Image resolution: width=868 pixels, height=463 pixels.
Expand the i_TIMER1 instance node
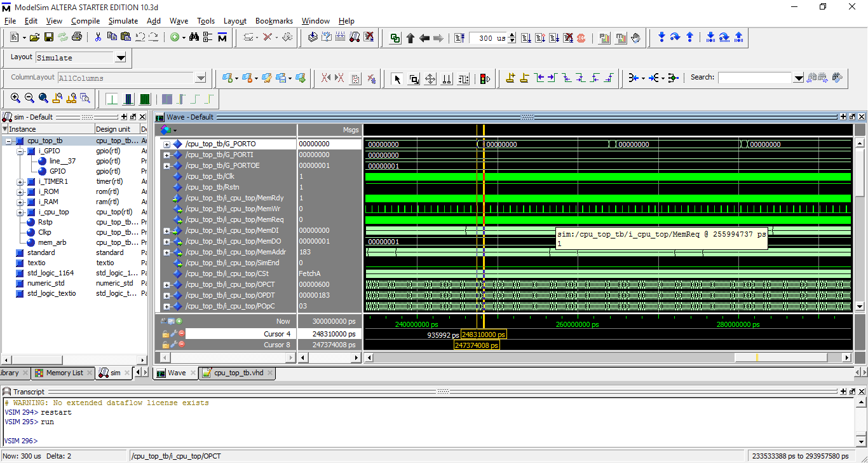tap(20, 182)
